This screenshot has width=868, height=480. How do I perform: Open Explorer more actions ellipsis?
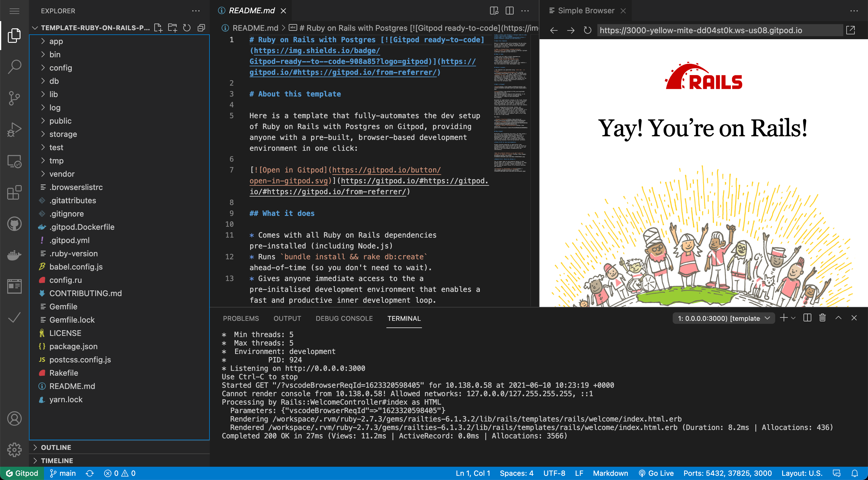click(196, 11)
